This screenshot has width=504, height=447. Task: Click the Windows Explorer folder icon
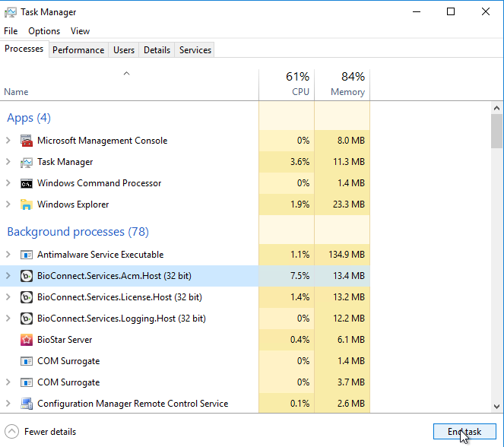point(27,204)
